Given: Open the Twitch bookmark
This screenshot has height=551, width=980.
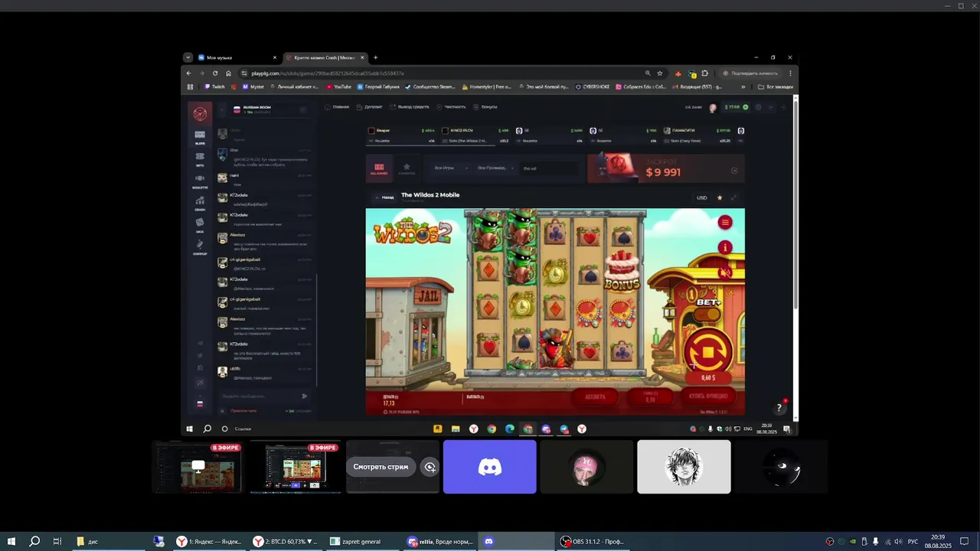Looking at the screenshot, I should tap(215, 87).
